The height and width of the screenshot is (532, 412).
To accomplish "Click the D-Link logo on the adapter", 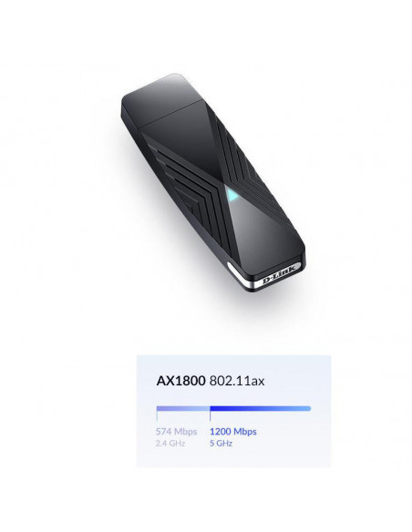I will (x=281, y=274).
